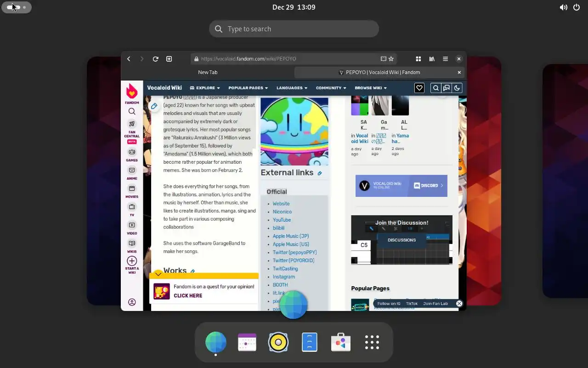
Task: Collapse the Fandom survey banner chevron
Action: [158, 274]
